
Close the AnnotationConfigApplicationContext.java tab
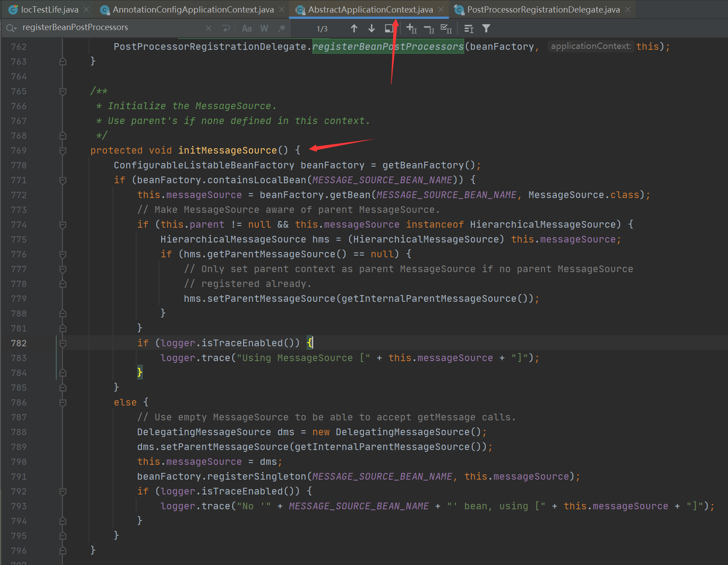(x=282, y=9)
